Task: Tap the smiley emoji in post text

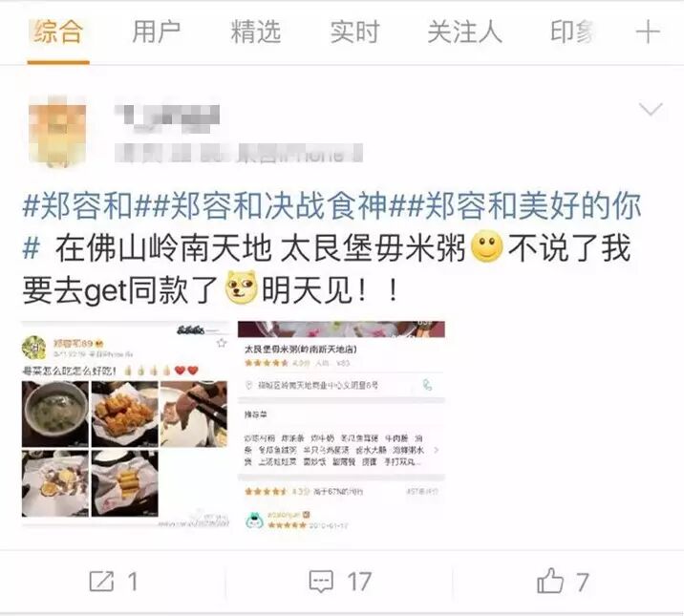Action: [x=487, y=247]
